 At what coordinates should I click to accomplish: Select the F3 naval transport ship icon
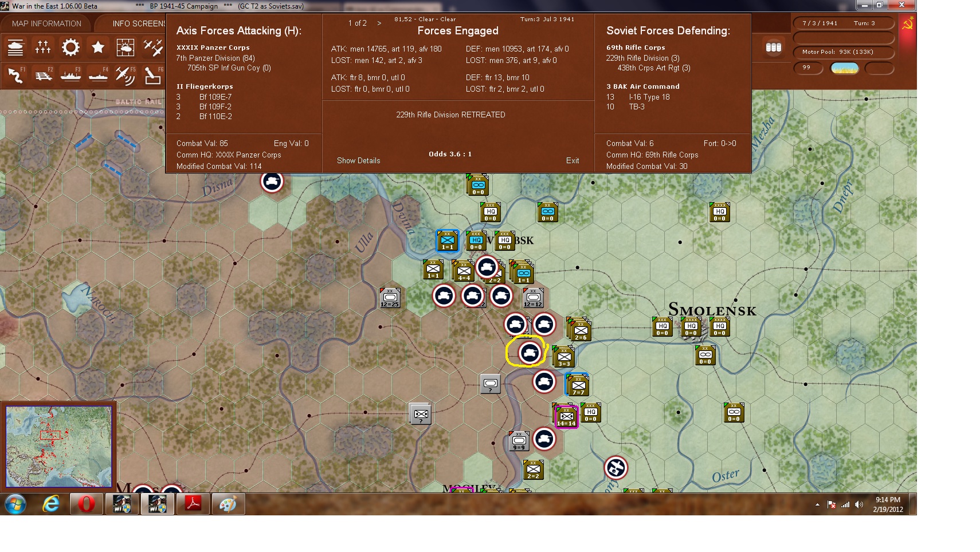pos(70,75)
